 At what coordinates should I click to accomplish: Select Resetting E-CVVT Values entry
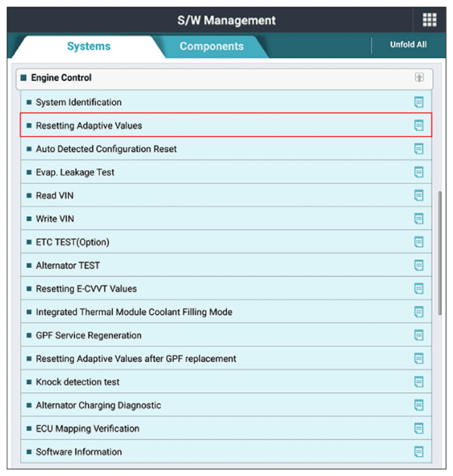[226, 288]
